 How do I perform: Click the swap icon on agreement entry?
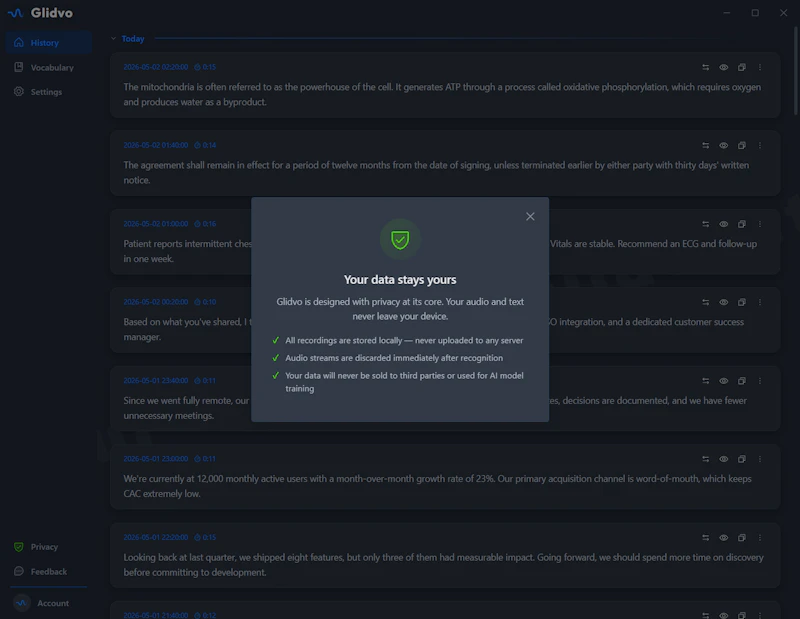[705, 145]
